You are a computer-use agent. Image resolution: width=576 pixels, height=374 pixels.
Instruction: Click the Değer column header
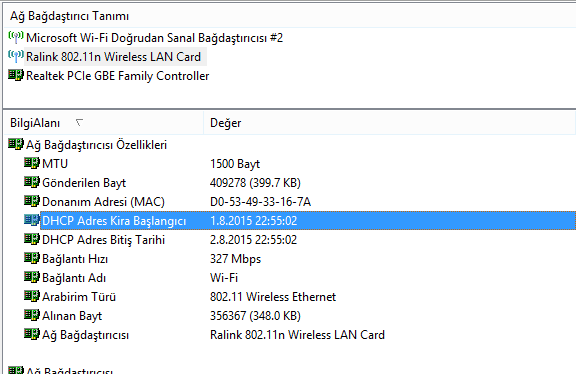[x=389, y=123]
